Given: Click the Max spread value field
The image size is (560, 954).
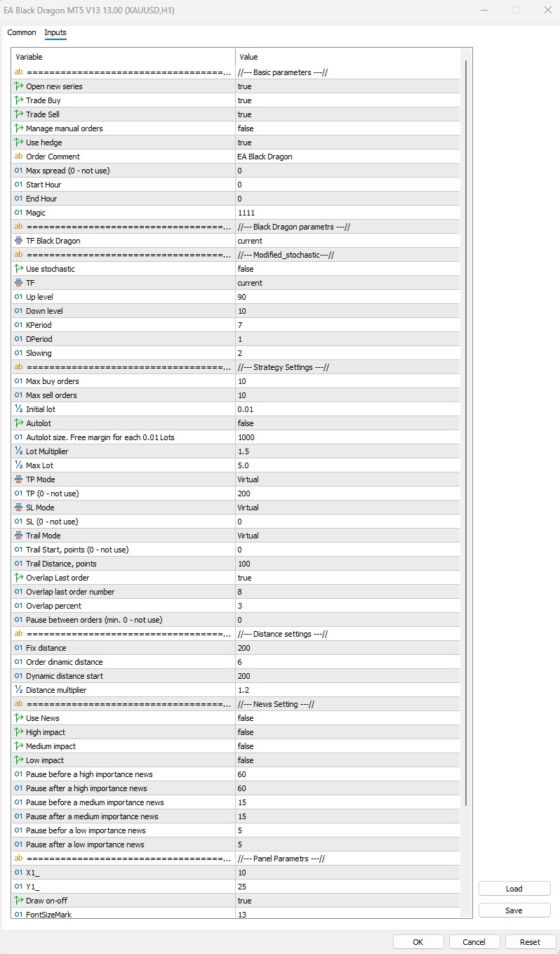Looking at the screenshot, I should (347, 171).
